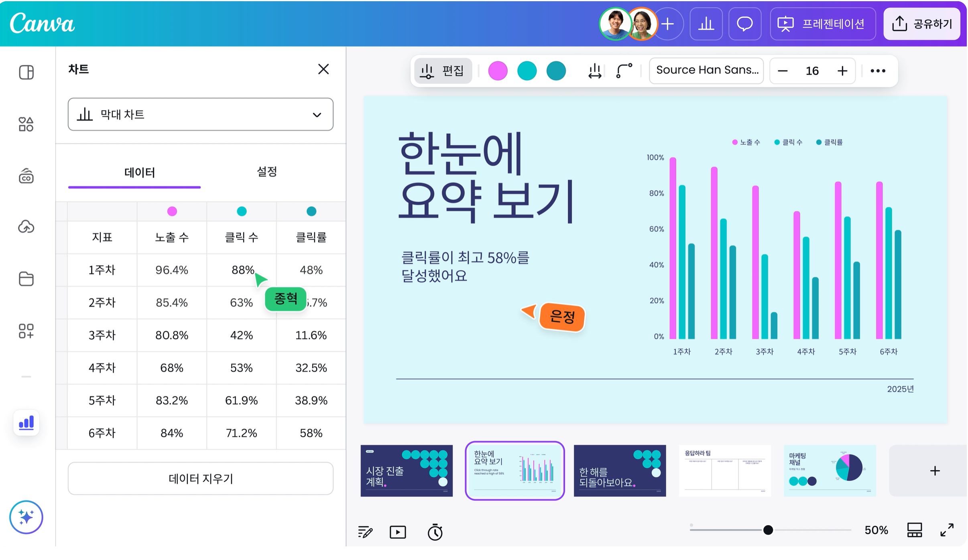Open the three-dots more options menu
This screenshot has height=560, width=968.
[x=878, y=71]
